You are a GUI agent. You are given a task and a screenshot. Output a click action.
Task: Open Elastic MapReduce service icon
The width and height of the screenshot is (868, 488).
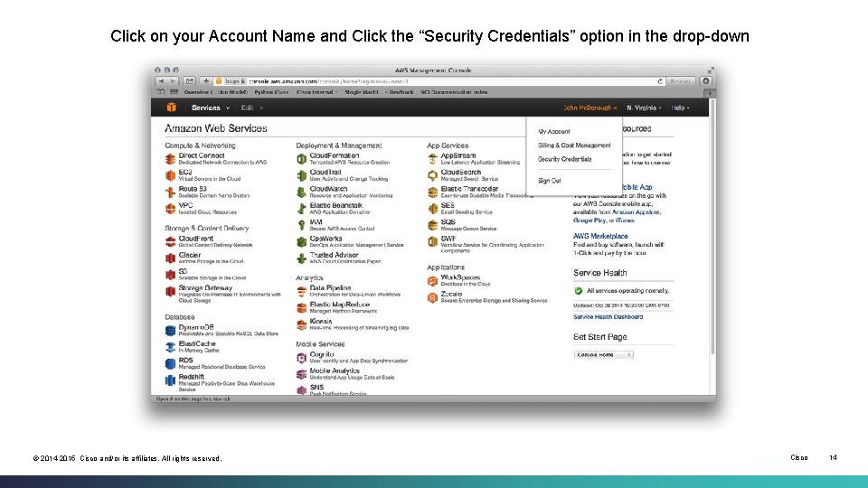pyautogui.click(x=302, y=308)
